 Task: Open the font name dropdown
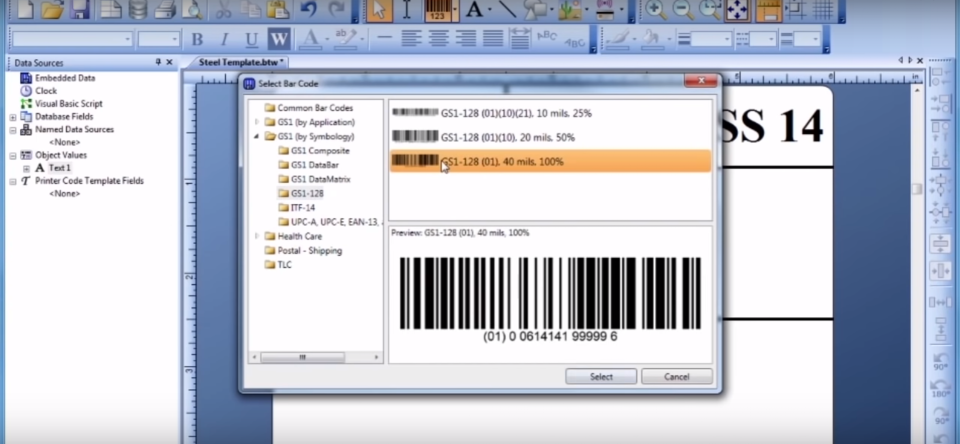click(x=128, y=40)
